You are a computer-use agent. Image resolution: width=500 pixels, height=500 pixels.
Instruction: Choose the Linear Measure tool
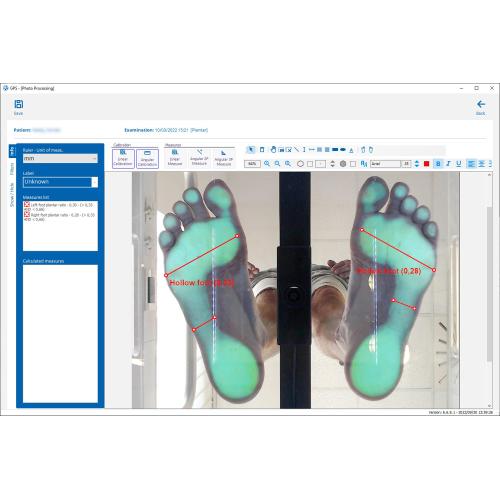(175, 158)
